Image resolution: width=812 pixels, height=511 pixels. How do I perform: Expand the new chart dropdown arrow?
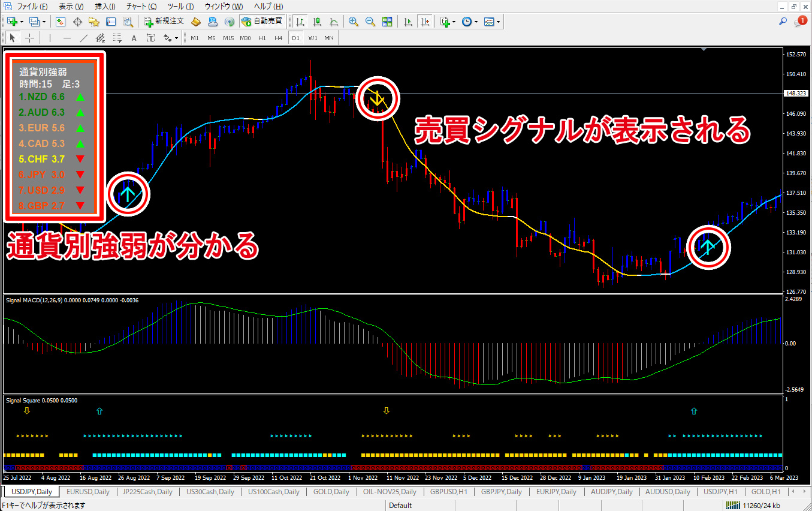point(22,22)
